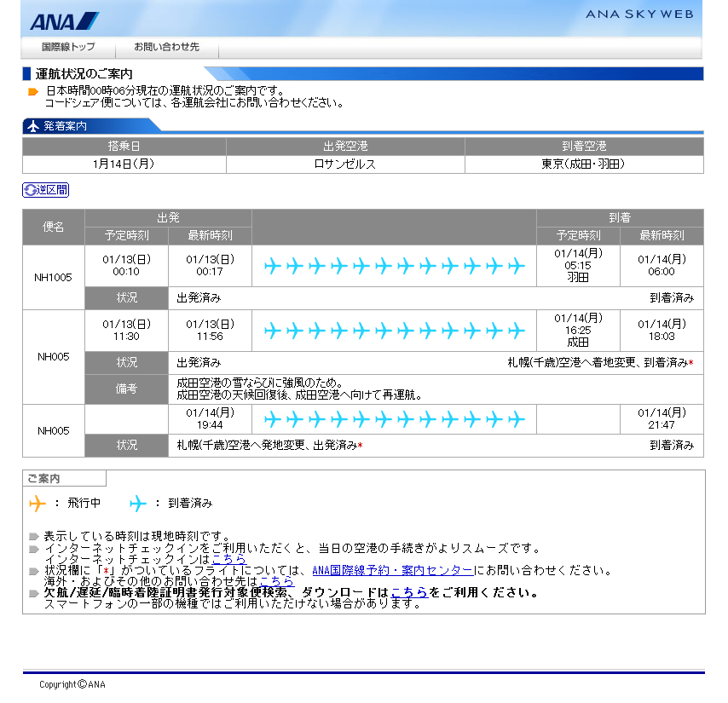
Task: Click first blue plane in NH1005 progress row
Action: (273, 266)
